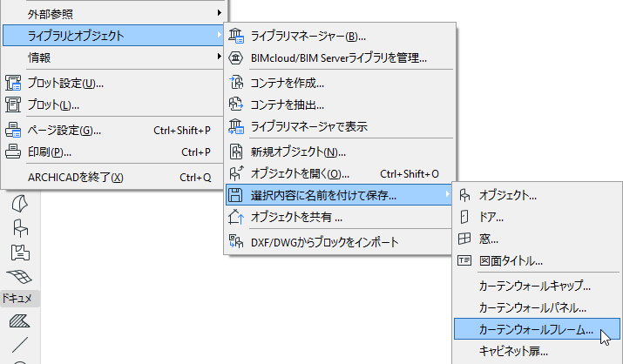Select the Mesh tool in the toolbox
The width and height of the screenshot is (623, 364).
click(19, 276)
